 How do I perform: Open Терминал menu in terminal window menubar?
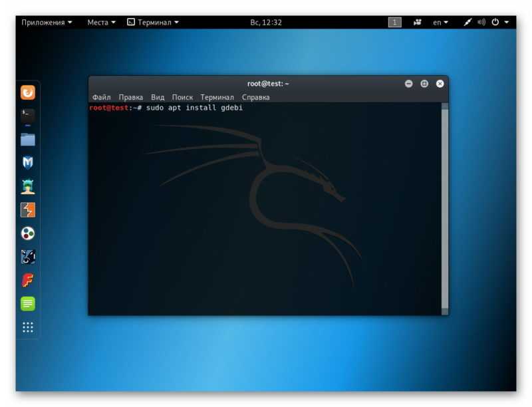tap(217, 97)
